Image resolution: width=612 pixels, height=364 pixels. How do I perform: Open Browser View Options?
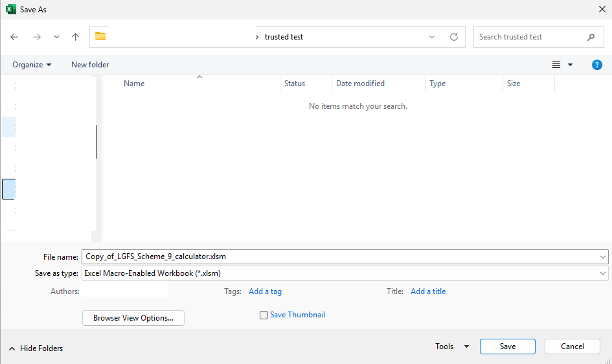[133, 318]
